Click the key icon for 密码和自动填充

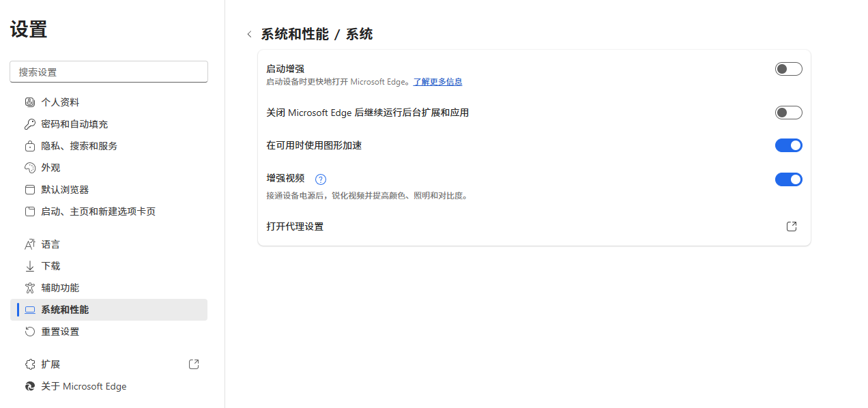pyautogui.click(x=29, y=124)
